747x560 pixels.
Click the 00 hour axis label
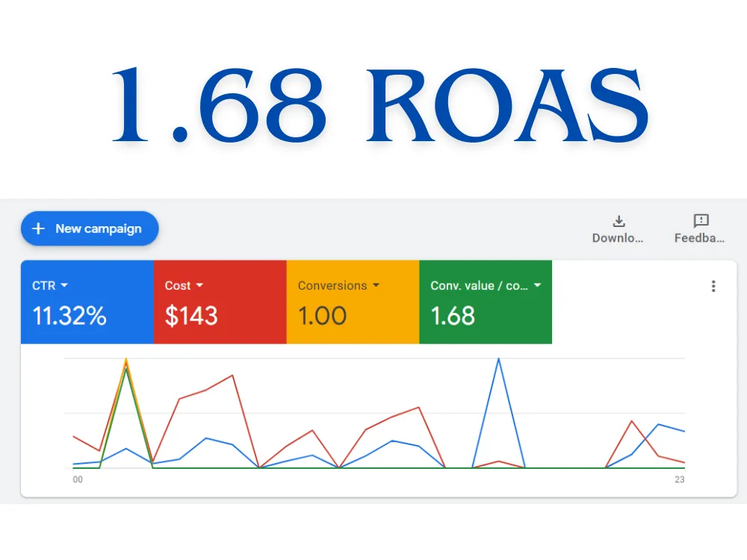click(x=78, y=479)
